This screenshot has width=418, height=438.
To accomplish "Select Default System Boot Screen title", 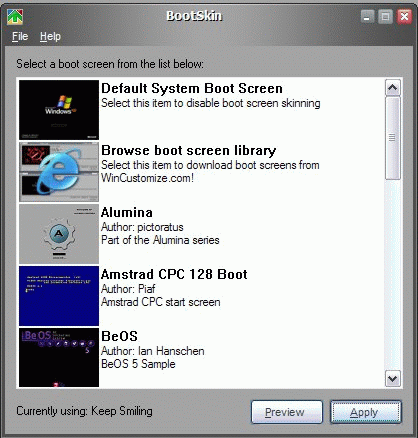I will [192, 88].
